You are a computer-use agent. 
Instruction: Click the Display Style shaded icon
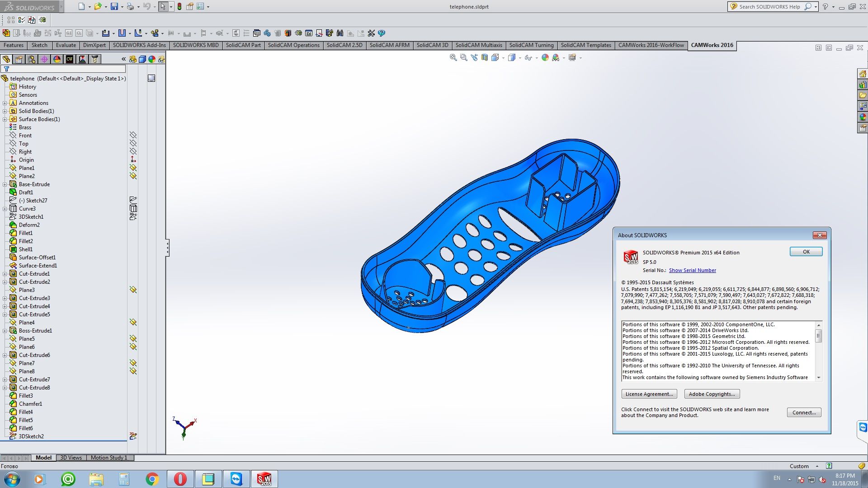pos(511,57)
